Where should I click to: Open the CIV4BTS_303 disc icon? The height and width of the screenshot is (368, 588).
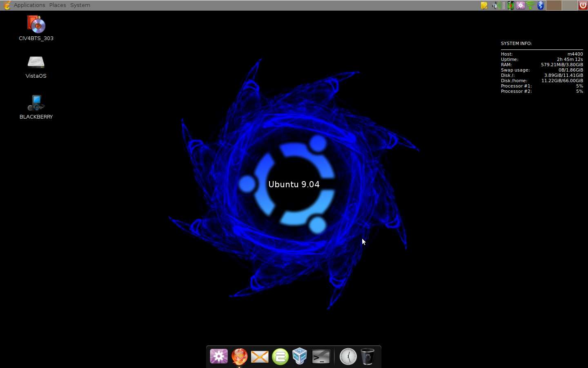click(x=36, y=25)
